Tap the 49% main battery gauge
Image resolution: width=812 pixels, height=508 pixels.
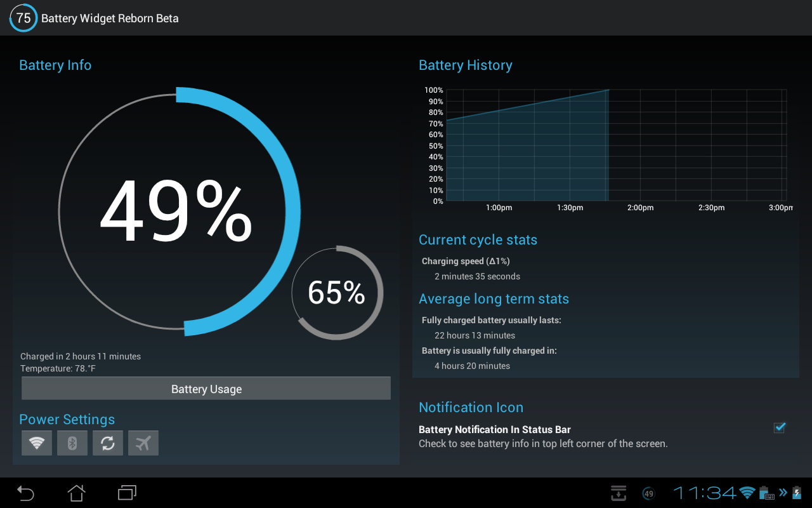(x=179, y=211)
